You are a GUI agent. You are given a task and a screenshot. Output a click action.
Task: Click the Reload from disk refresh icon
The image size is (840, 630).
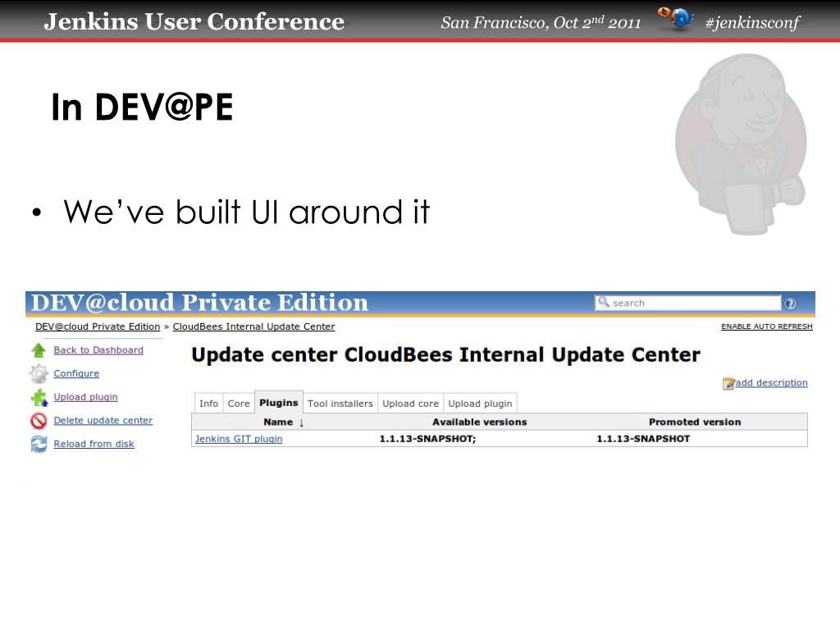click(39, 444)
